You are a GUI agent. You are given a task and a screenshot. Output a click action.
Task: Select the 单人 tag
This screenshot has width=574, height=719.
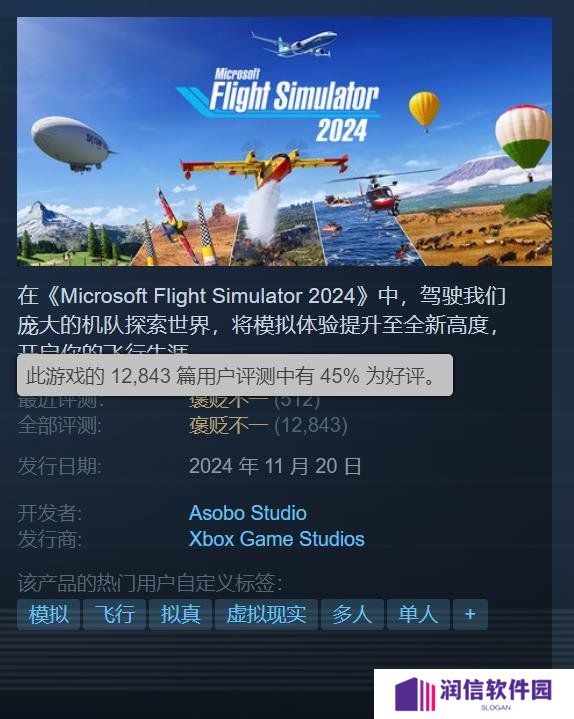(418, 614)
